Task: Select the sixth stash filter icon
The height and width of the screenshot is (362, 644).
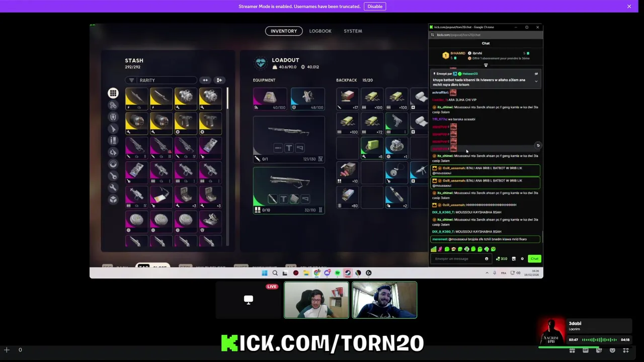Action: (113, 152)
